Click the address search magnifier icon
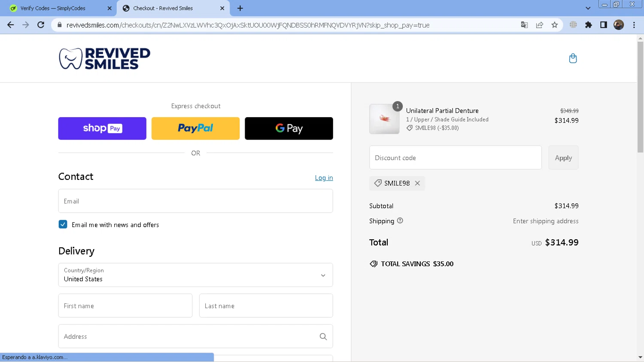Viewport: 644px width, 362px height. coord(323,337)
